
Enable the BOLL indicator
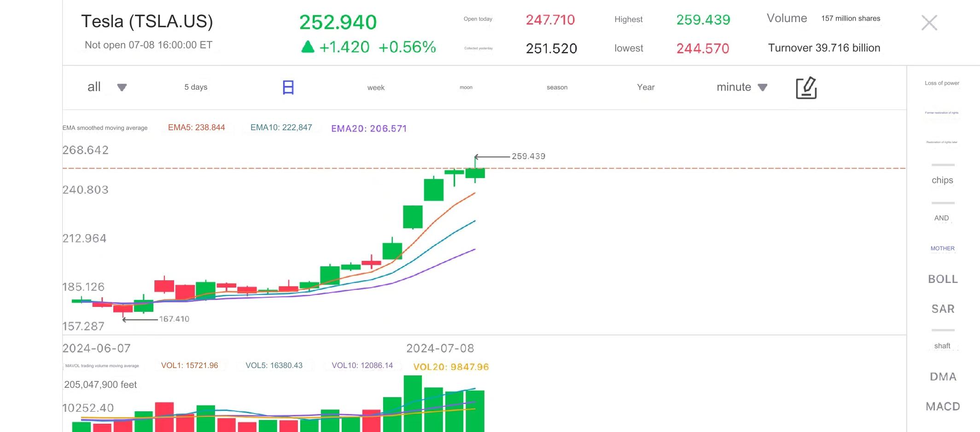[943, 279]
